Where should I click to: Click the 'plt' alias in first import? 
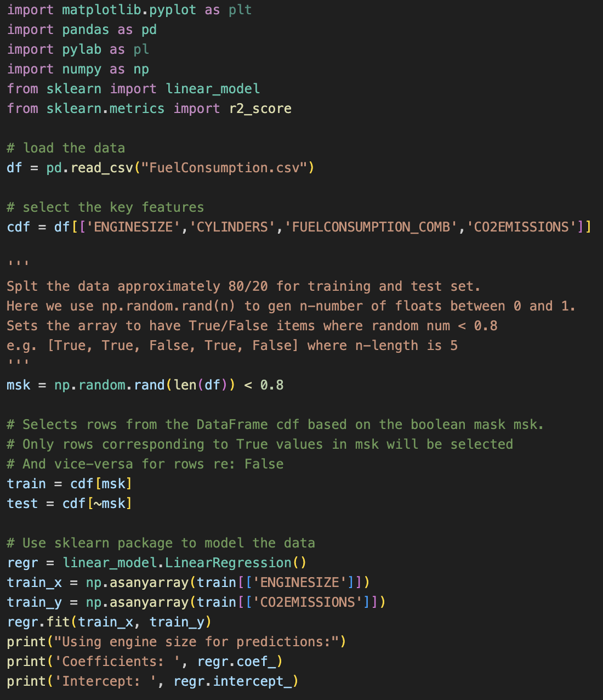click(240, 10)
